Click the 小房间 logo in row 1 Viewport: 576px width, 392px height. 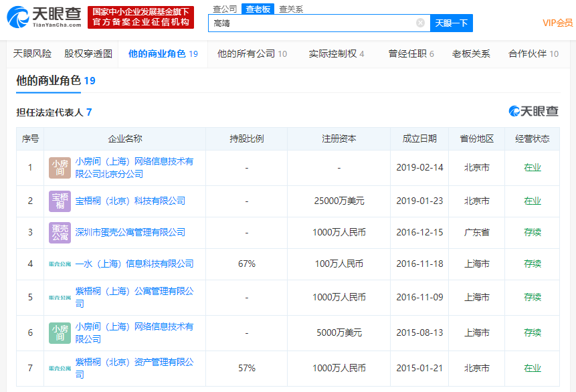tap(60, 168)
